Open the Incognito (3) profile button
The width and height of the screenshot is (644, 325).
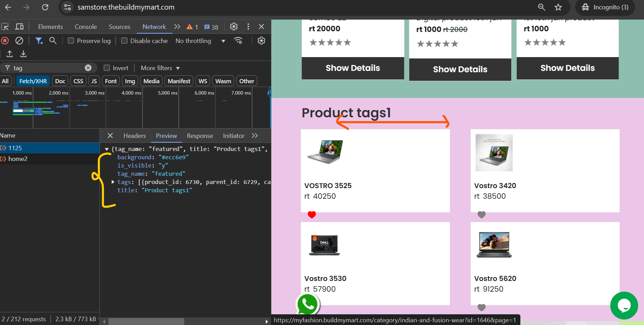tap(605, 7)
